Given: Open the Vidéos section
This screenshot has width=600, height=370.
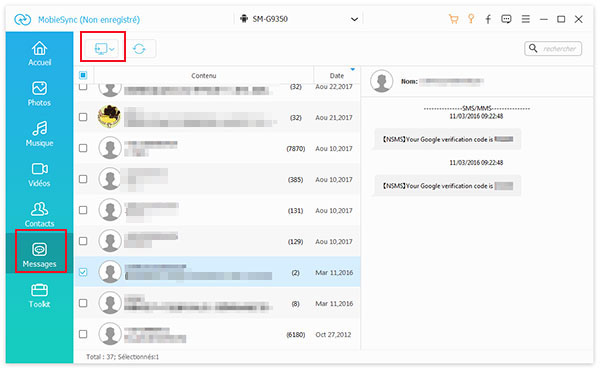Looking at the screenshot, I should (39, 174).
